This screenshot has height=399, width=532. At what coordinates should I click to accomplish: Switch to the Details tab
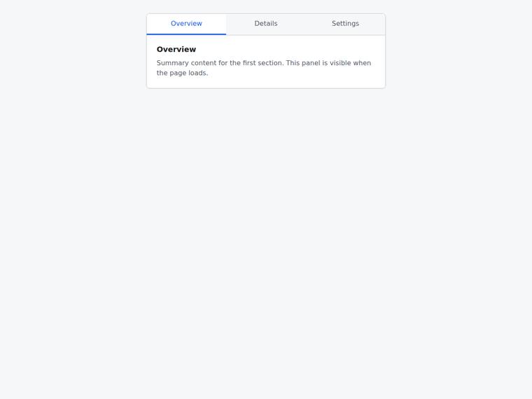(x=266, y=24)
